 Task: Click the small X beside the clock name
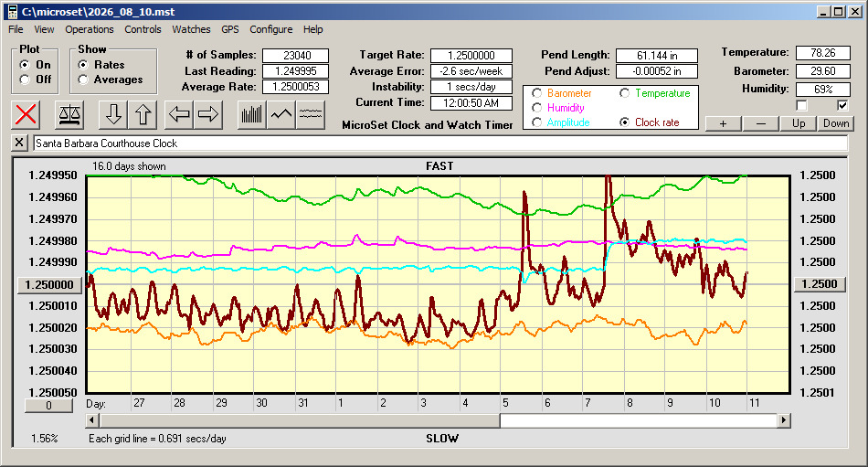click(19, 143)
